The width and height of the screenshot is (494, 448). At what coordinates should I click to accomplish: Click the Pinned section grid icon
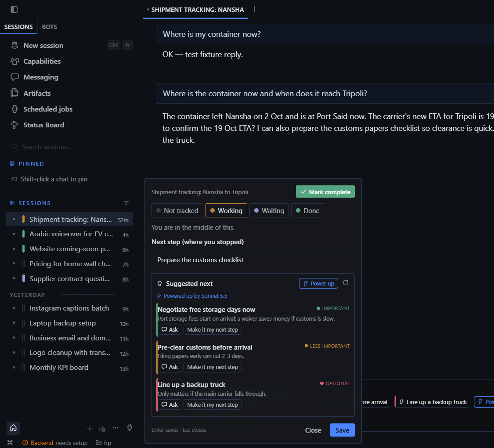(x=12, y=163)
